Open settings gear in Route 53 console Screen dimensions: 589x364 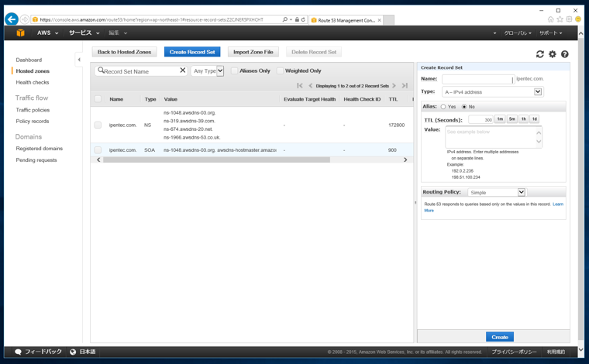coord(552,54)
